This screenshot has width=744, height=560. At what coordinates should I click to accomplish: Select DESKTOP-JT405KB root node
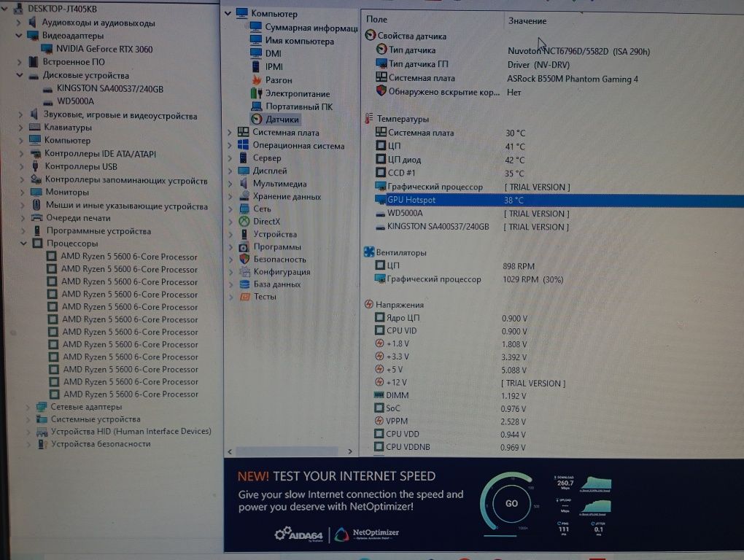tap(62, 9)
